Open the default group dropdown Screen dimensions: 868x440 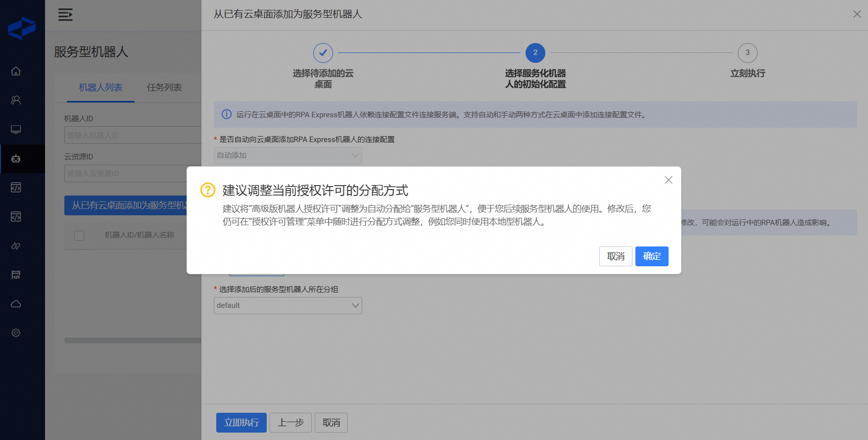point(288,305)
